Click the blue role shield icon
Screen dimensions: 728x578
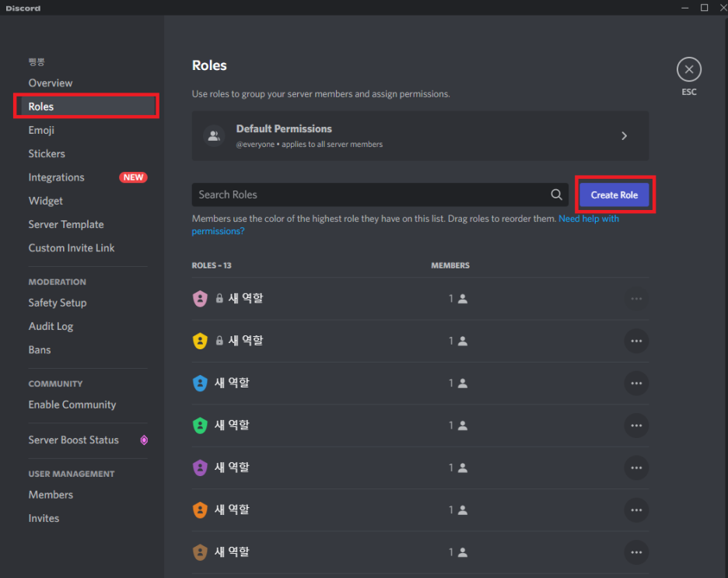pos(200,383)
